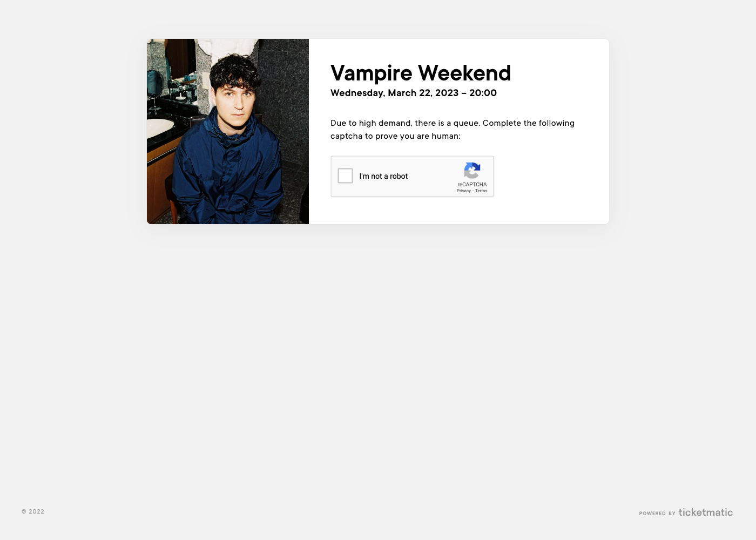
Task: Click the "reCAPTCHA" text under the logo
Action: [472, 184]
